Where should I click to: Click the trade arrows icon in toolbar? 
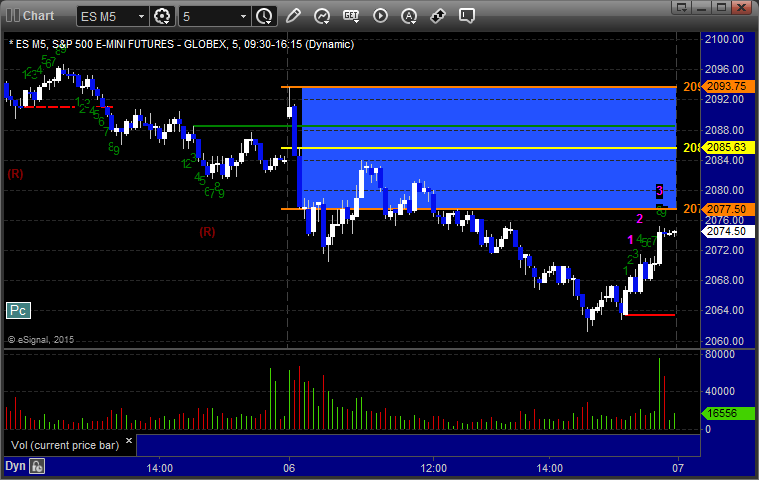(x=438, y=16)
